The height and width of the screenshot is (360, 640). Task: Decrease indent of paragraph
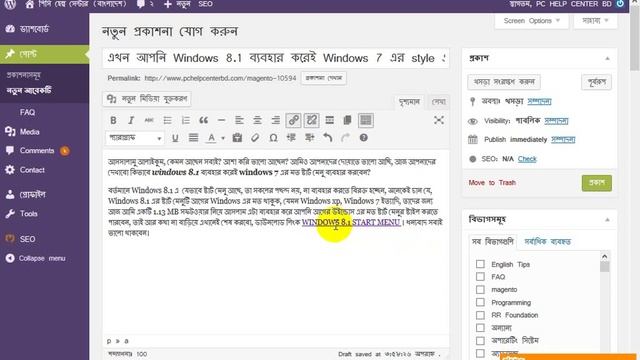tap(291, 138)
